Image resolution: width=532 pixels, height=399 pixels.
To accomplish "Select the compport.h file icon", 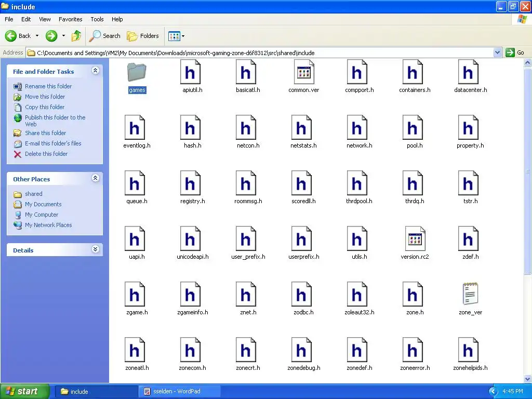I will 357,72.
